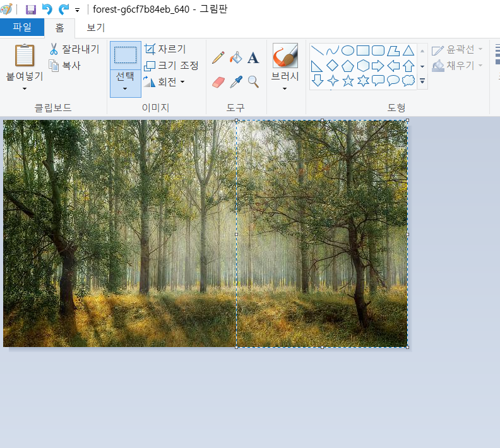This screenshot has width=500, height=448.
Task: Open the 파일 menu
Action: click(x=22, y=27)
